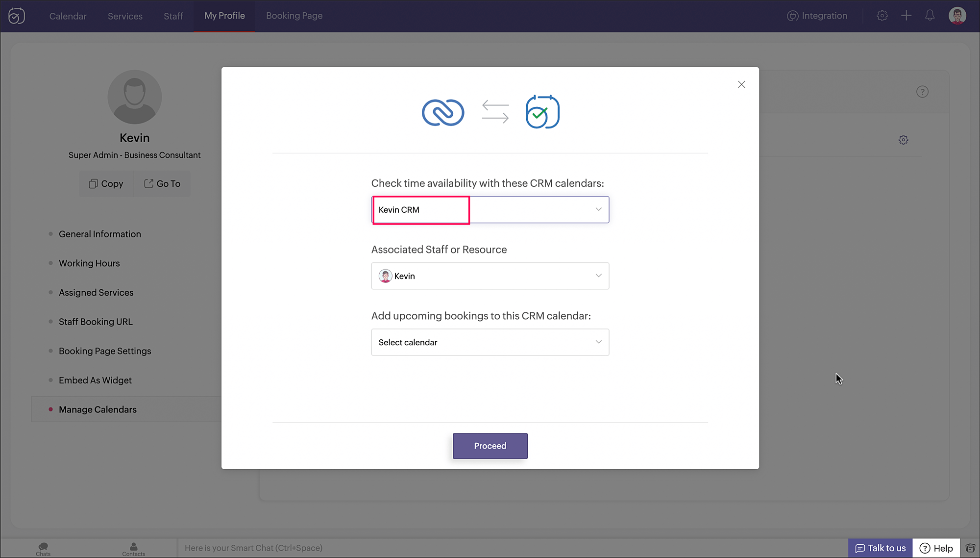Open Booking Page Settings section
This screenshot has width=980, height=558.
tap(105, 351)
